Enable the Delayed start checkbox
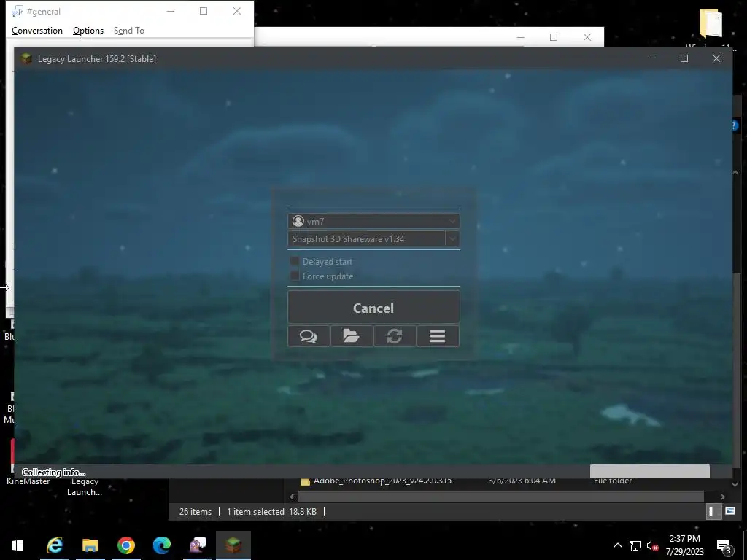The width and height of the screenshot is (747, 560). click(295, 262)
